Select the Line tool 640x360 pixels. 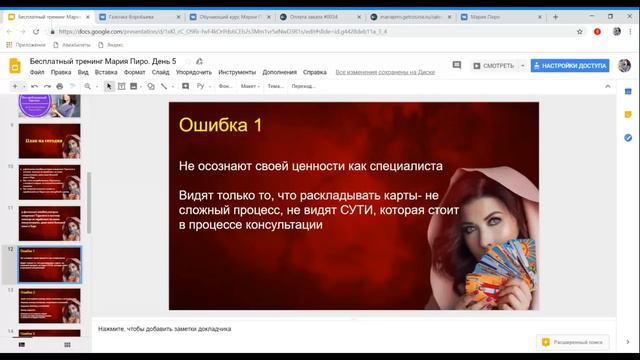pyautogui.click(x=164, y=87)
